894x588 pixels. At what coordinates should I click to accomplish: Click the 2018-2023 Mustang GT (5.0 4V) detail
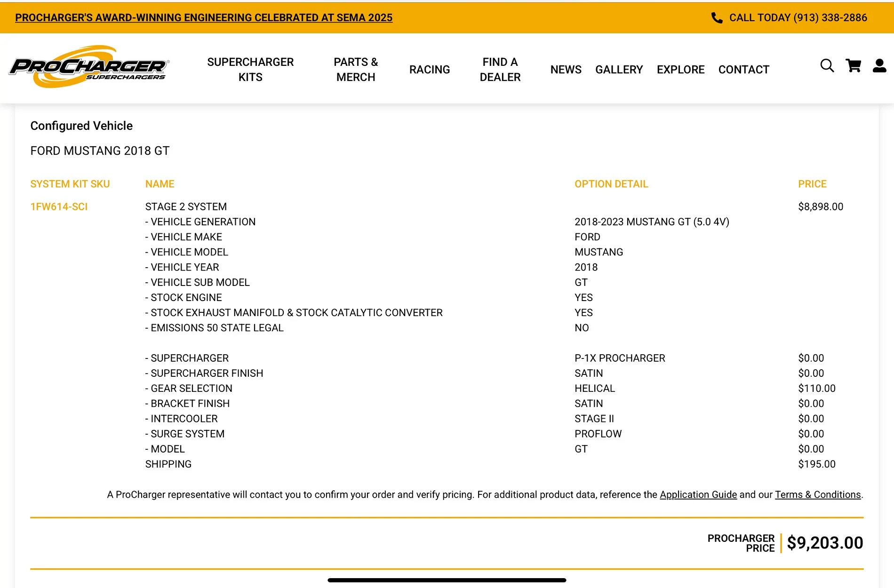[652, 222]
